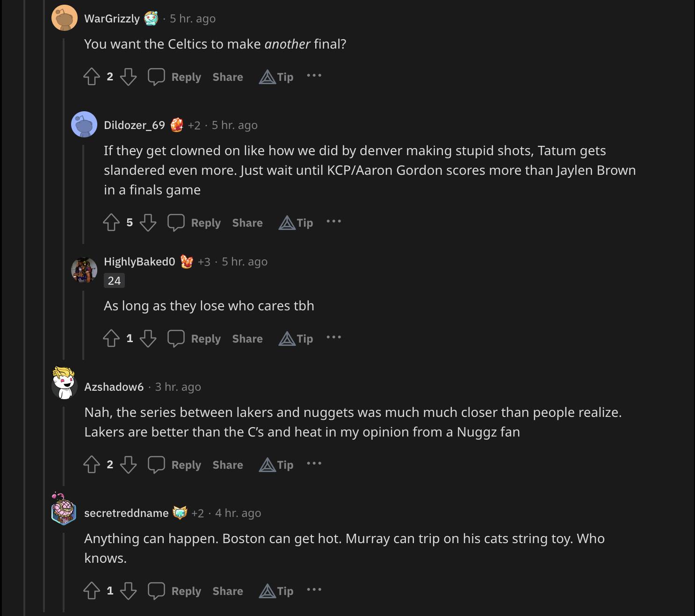This screenshot has height=616, width=695.
Task: Open WarGrizzly's user profile
Action: coord(112,19)
